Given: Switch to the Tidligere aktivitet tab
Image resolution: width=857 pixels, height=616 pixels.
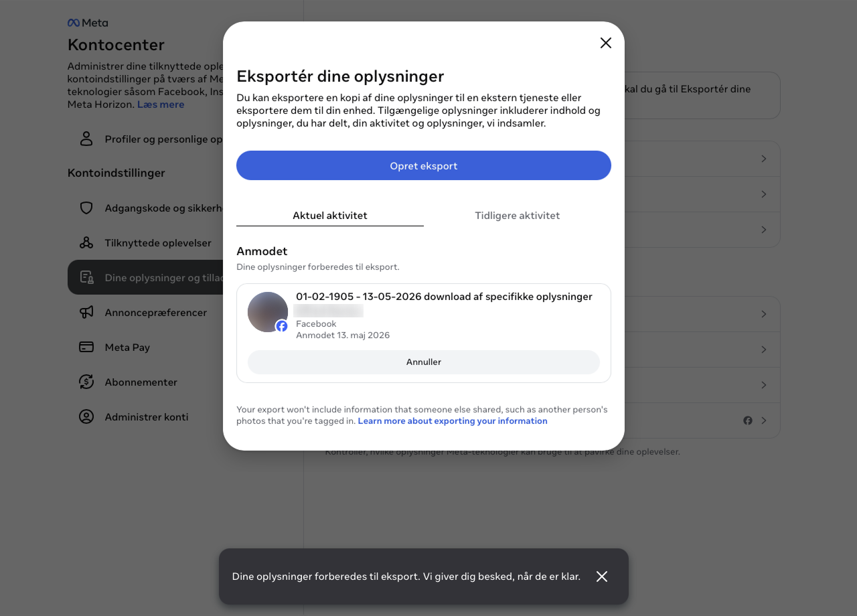Looking at the screenshot, I should pos(518,216).
